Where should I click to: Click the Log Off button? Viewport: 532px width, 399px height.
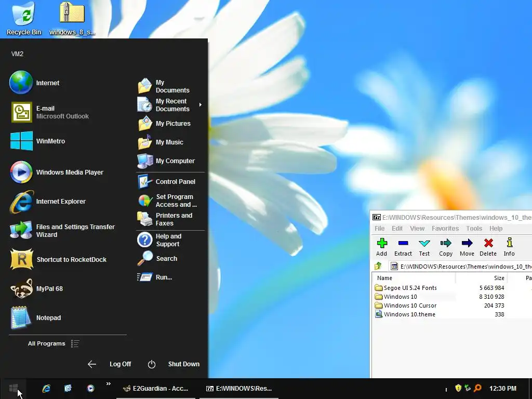pos(109,364)
